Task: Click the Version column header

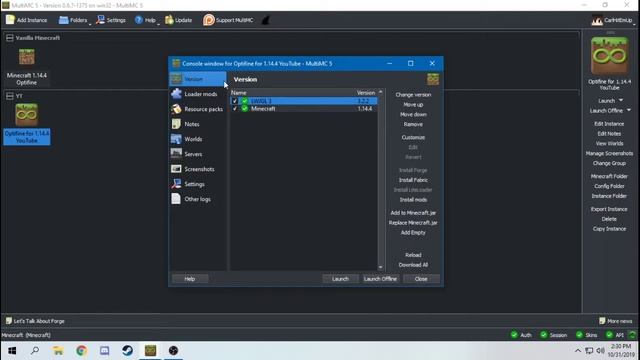Action: click(366, 93)
